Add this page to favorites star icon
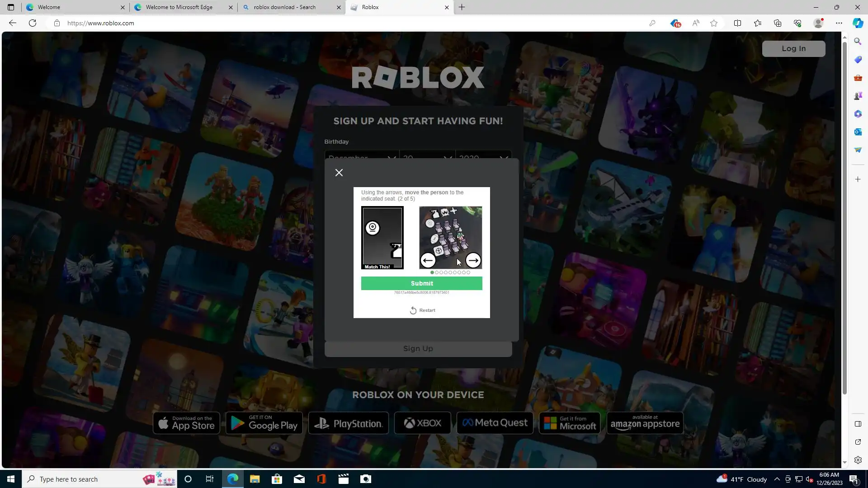 coord(714,23)
